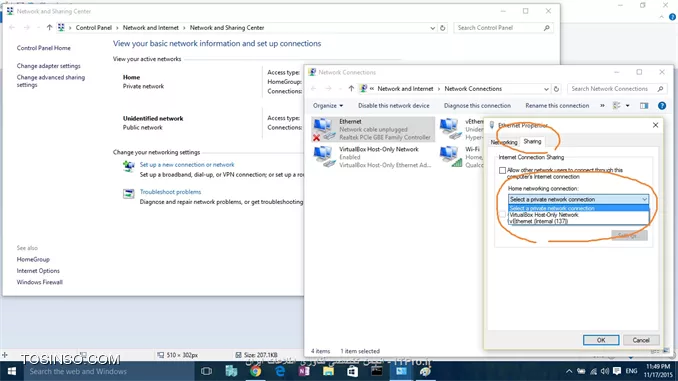This screenshot has height=381, width=678.
Task: Open the Ethernet adapter icon in Network Connections
Action: pyautogui.click(x=324, y=129)
